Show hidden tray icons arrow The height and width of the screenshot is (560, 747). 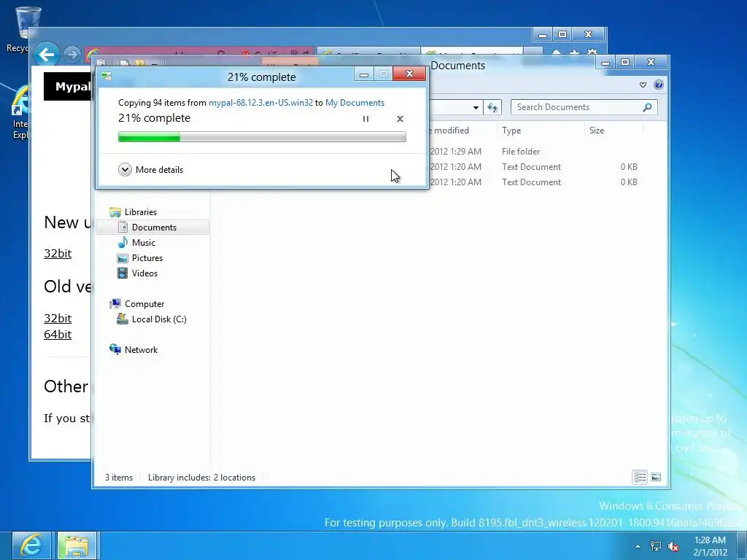pos(638,546)
